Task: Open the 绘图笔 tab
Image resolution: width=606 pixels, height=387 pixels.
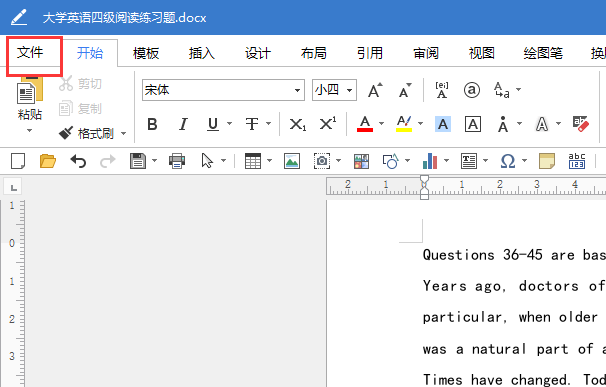Action: point(543,53)
